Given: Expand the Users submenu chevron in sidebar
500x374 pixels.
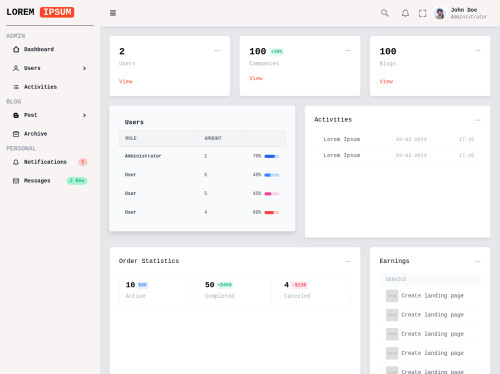Looking at the screenshot, I should [x=84, y=68].
